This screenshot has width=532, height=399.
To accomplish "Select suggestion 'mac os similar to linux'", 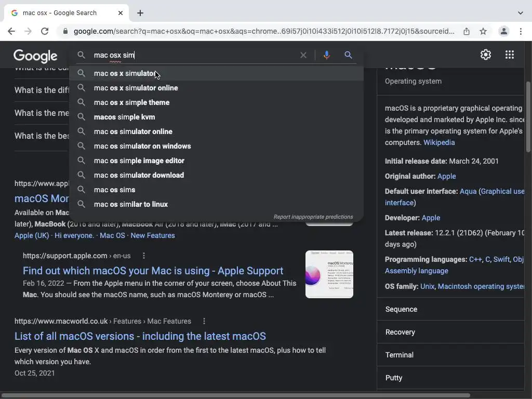I will coord(217,204).
